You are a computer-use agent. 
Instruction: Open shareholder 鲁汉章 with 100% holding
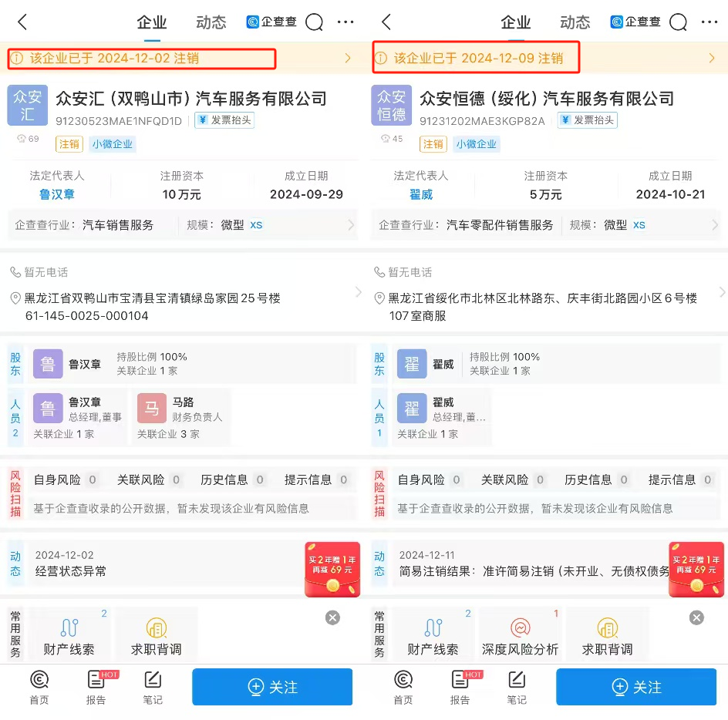[192, 364]
